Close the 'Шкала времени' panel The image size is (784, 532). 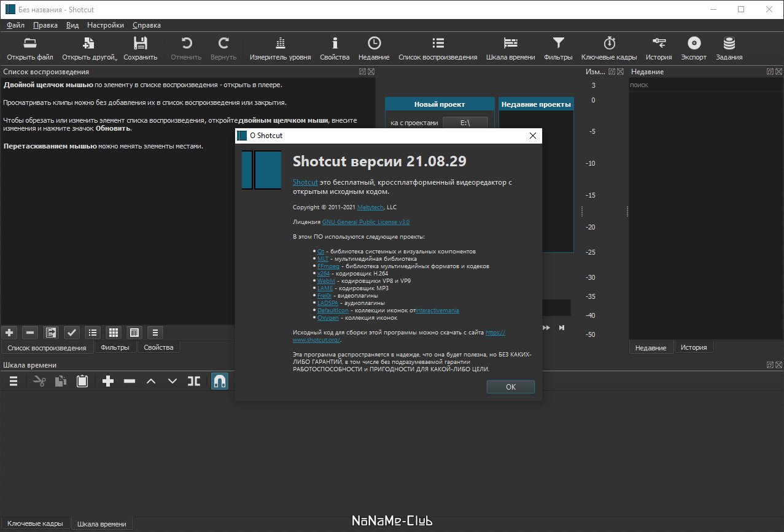click(779, 365)
